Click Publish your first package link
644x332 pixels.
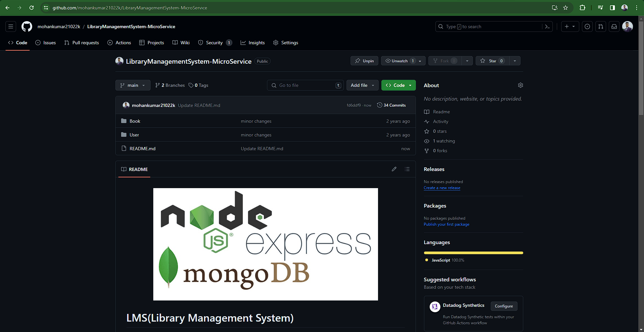point(446,224)
